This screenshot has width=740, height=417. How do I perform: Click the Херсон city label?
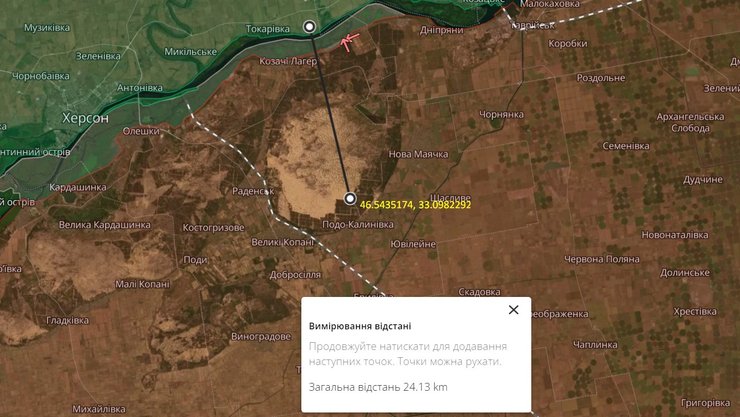click(85, 117)
